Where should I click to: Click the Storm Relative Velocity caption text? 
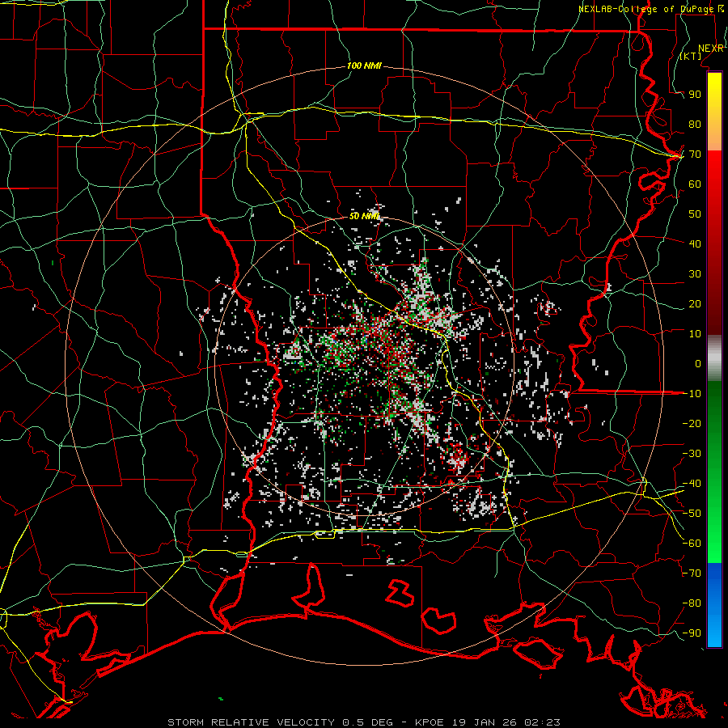pyautogui.click(x=363, y=722)
